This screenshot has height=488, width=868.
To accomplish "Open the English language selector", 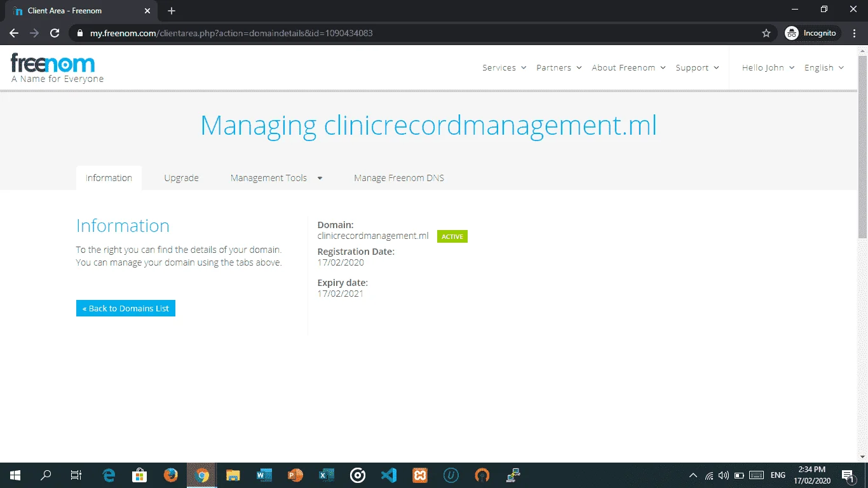I will 824,67.
